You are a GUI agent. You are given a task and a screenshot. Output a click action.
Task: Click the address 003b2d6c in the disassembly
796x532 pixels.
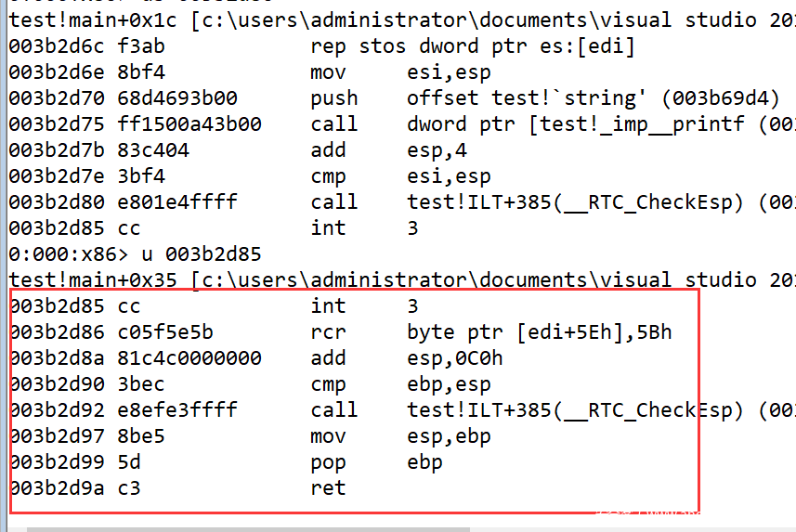pyautogui.click(x=54, y=46)
